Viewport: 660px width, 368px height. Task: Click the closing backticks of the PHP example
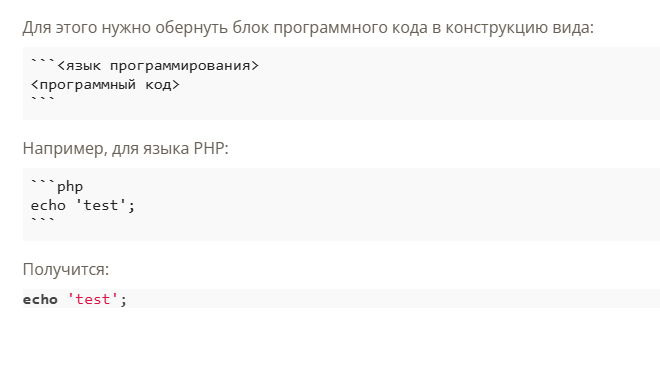click(43, 221)
